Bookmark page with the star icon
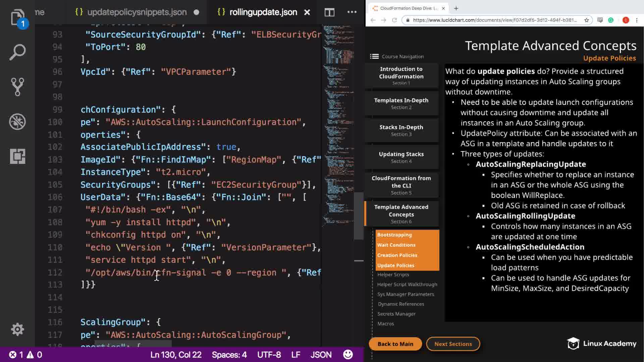The image size is (644, 362). pyautogui.click(x=586, y=20)
